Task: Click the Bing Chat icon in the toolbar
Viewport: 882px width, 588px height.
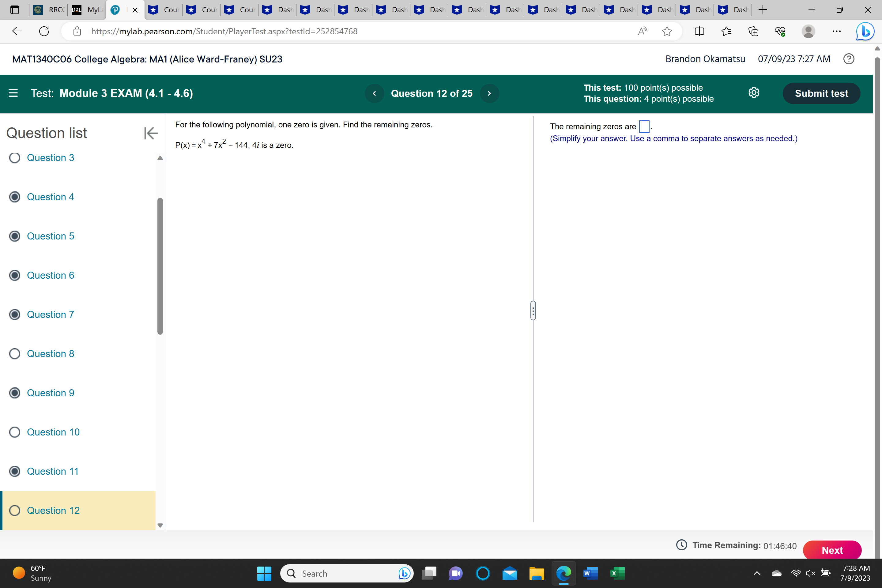Action: (865, 31)
